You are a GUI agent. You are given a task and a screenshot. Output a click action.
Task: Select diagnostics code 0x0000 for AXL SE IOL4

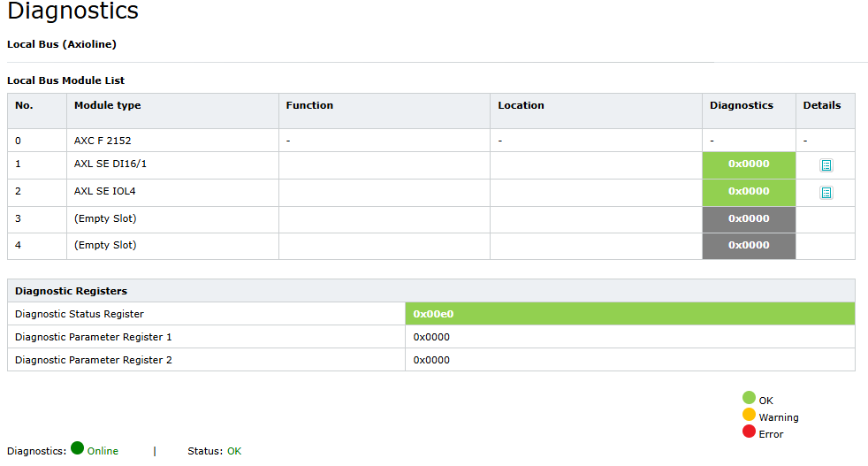[749, 192]
